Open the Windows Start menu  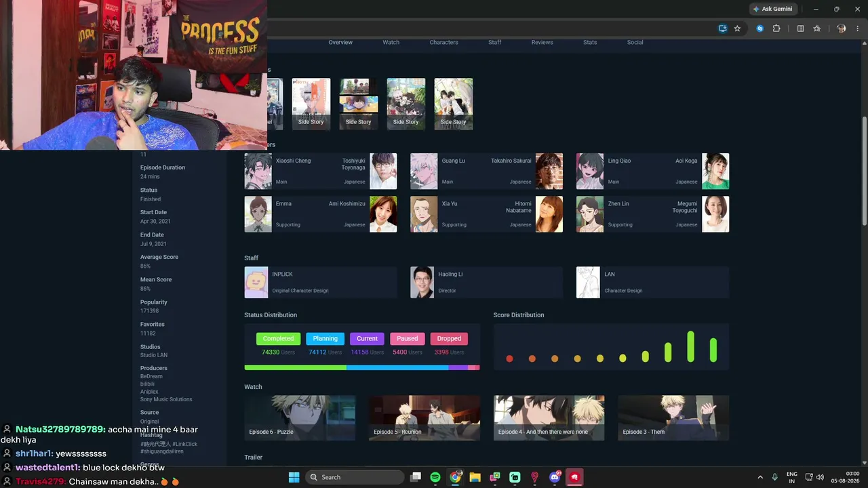click(294, 477)
